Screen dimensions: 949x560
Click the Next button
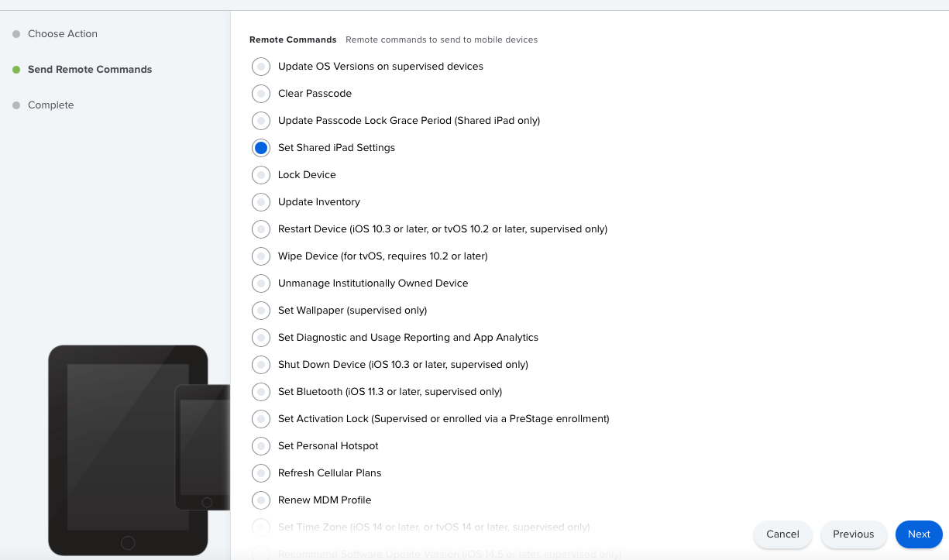coord(919,534)
